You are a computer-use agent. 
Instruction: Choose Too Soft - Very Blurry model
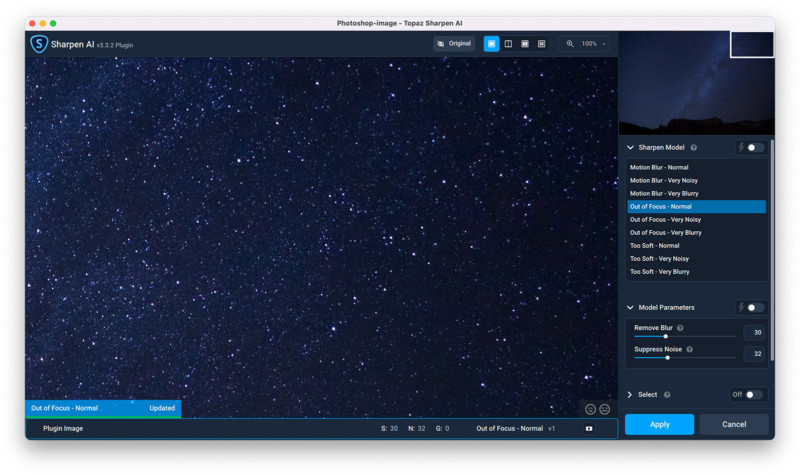tap(659, 272)
